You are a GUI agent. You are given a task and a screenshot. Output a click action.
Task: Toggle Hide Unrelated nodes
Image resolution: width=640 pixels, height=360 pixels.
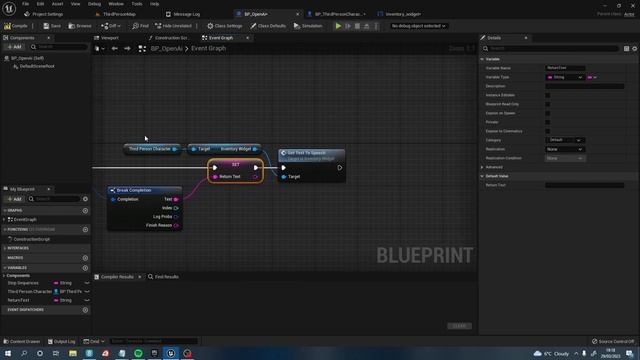[x=173, y=26]
